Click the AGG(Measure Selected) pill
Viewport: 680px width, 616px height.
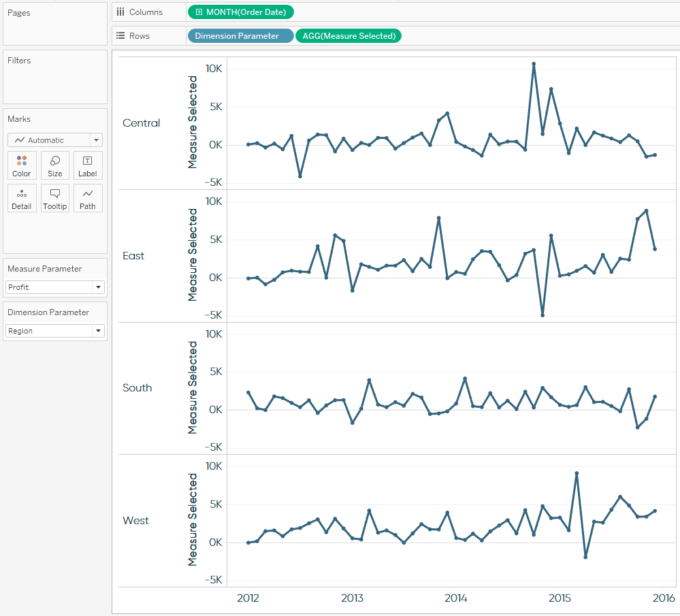(x=348, y=35)
